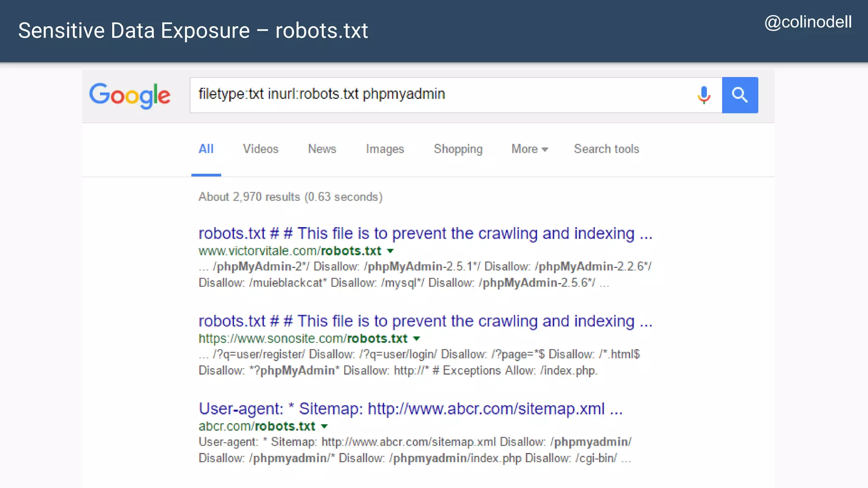Open Search tools options
868x488 pixels.
[606, 149]
